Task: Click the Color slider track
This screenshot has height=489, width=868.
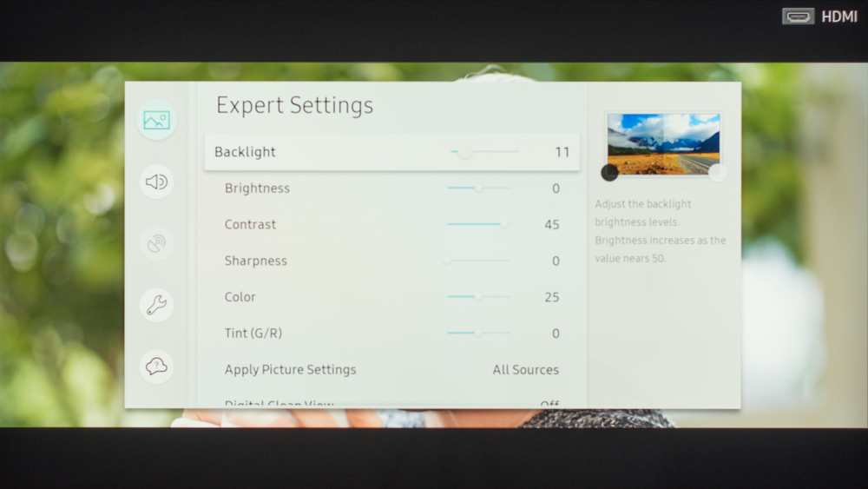Action: click(x=478, y=297)
